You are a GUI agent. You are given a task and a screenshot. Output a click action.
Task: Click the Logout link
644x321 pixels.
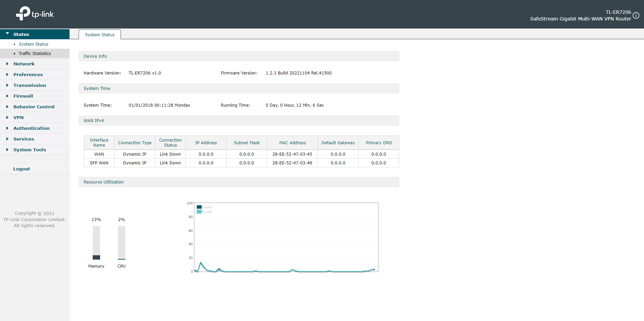(x=22, y=169)
